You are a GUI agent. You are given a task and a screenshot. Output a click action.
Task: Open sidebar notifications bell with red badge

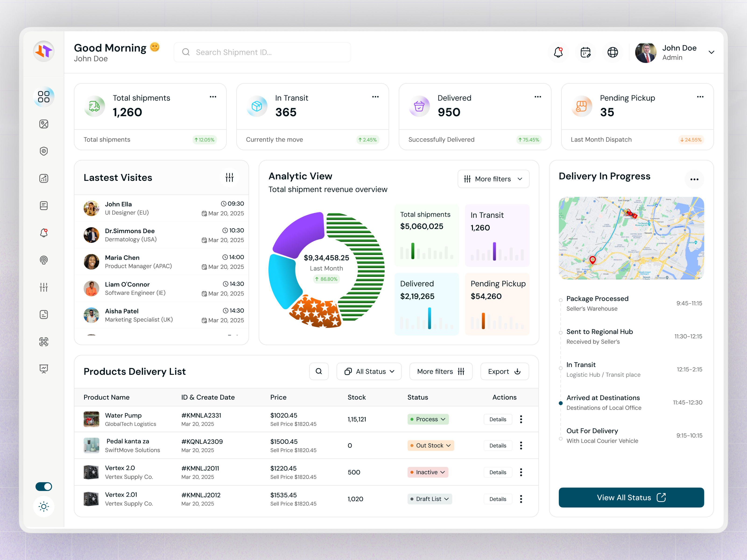pyautogui.click(x=44, y=233)
